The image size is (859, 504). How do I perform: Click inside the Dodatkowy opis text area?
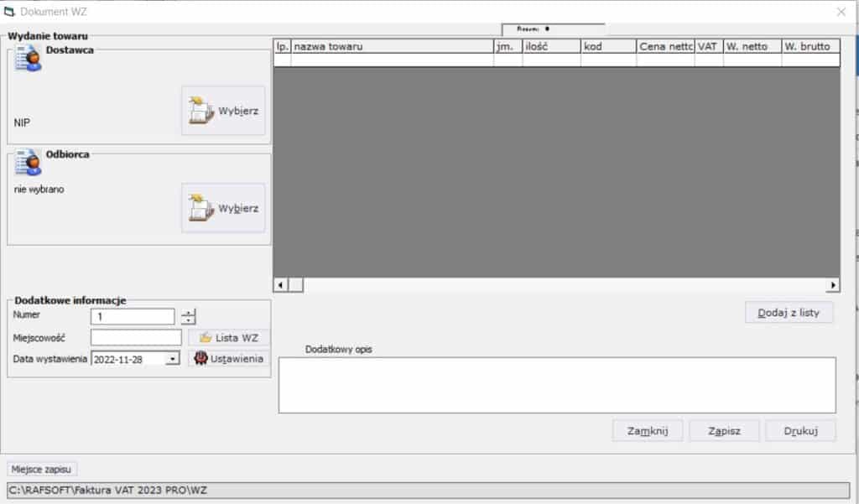tap(557, 385)
